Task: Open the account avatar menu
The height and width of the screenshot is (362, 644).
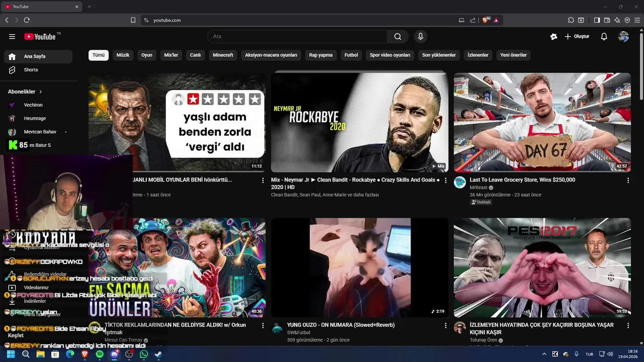Action: click(623, 37)
